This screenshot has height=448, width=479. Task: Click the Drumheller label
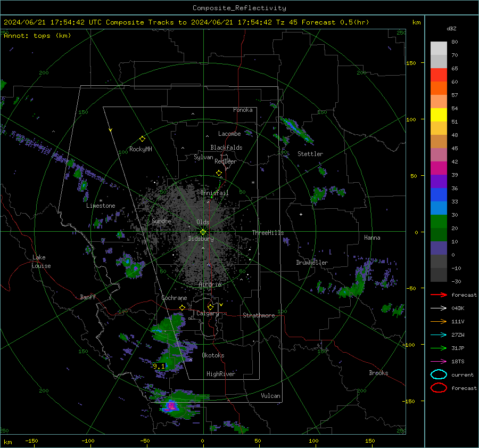click(312, 263)
